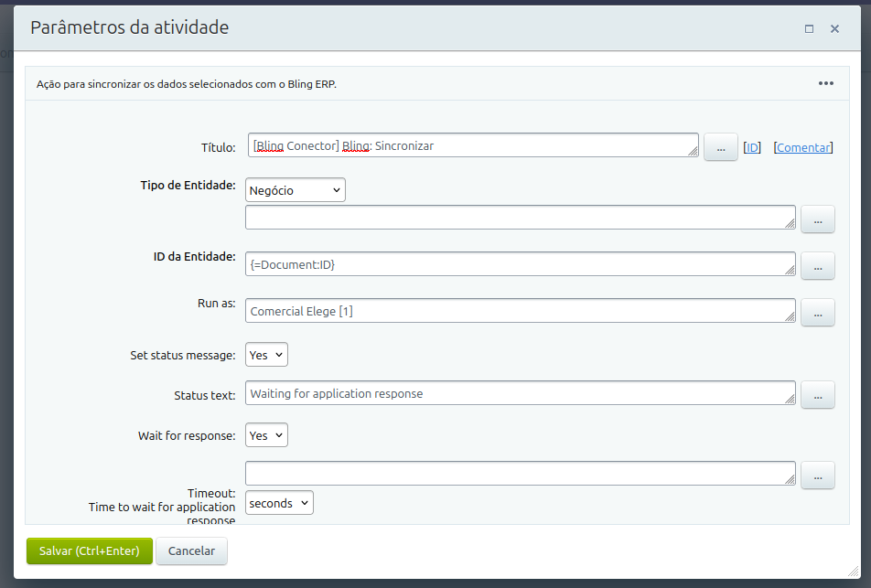
Task: Open the three-dots description options menu
Action: coord(825,83)
